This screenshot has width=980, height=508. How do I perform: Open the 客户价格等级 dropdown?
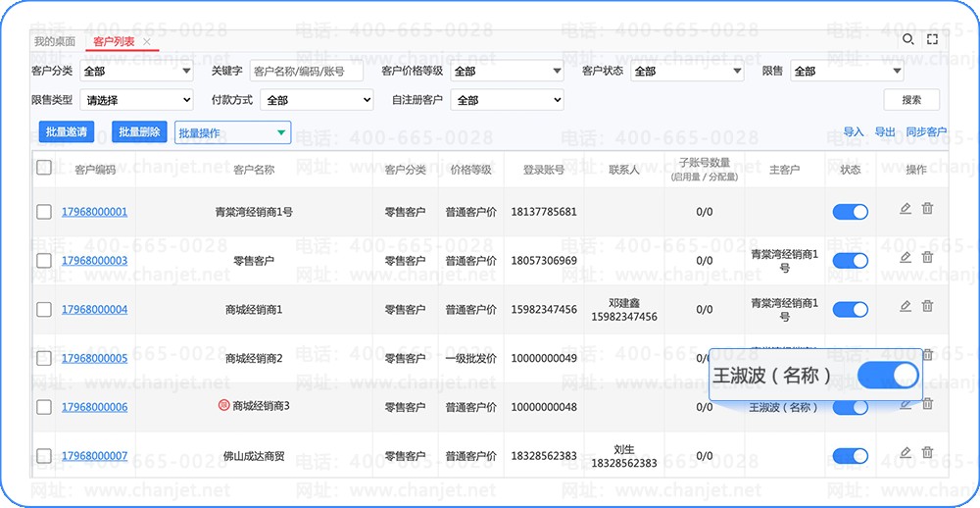pyautogui.click(x=507, y=72)
